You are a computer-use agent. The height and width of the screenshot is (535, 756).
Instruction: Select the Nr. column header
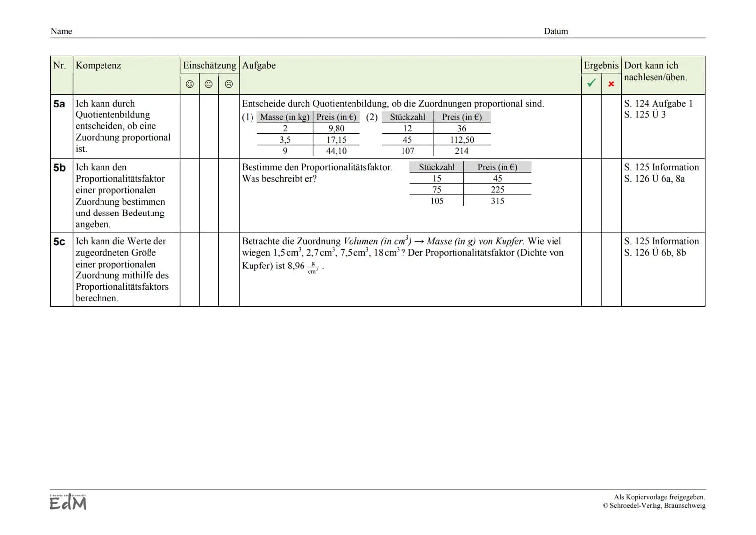(59, 65)
